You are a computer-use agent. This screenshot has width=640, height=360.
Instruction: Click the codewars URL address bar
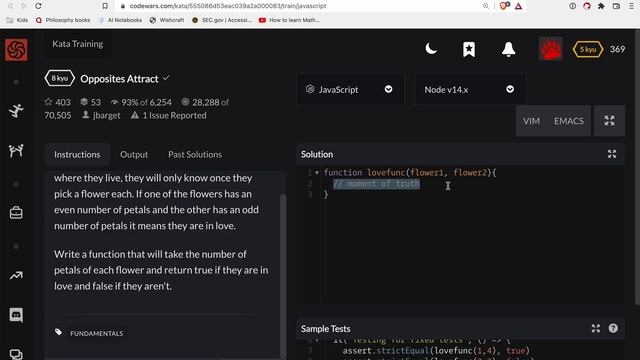[x=228, y=6]
